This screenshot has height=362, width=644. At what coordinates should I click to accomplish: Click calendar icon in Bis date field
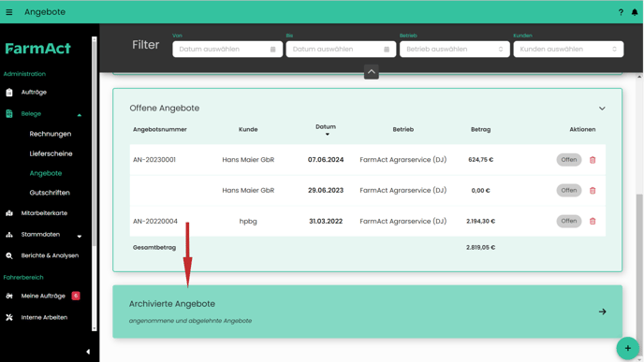387,50
